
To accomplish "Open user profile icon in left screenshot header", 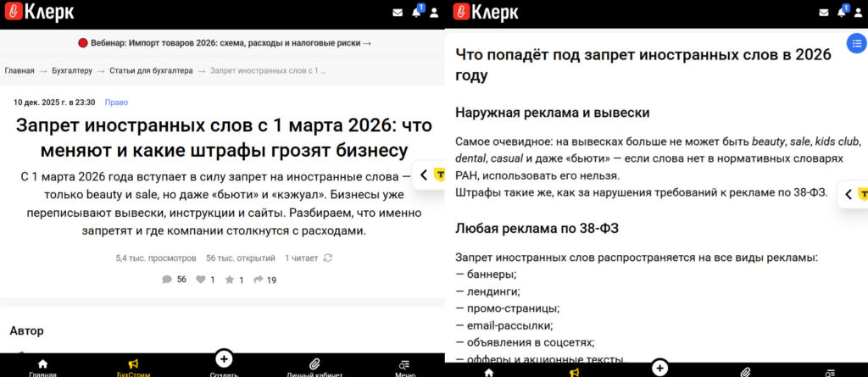I will click(x=435, y=13).
